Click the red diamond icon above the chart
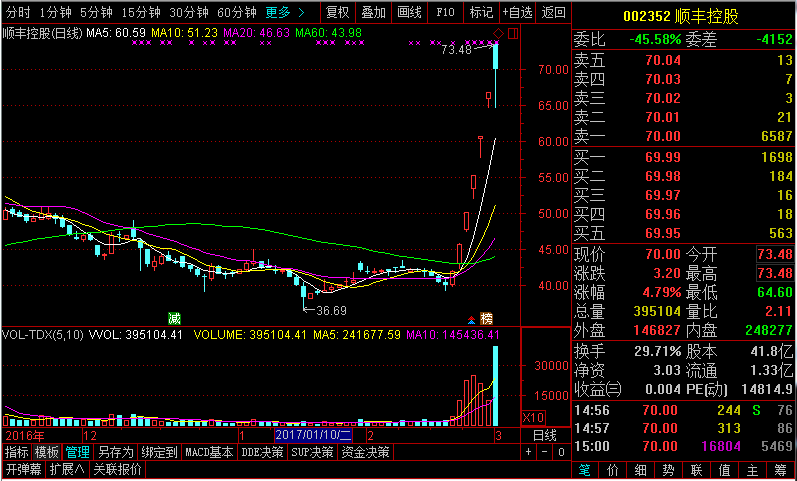The width and height of the screenshot is (797, 481). 499,34
